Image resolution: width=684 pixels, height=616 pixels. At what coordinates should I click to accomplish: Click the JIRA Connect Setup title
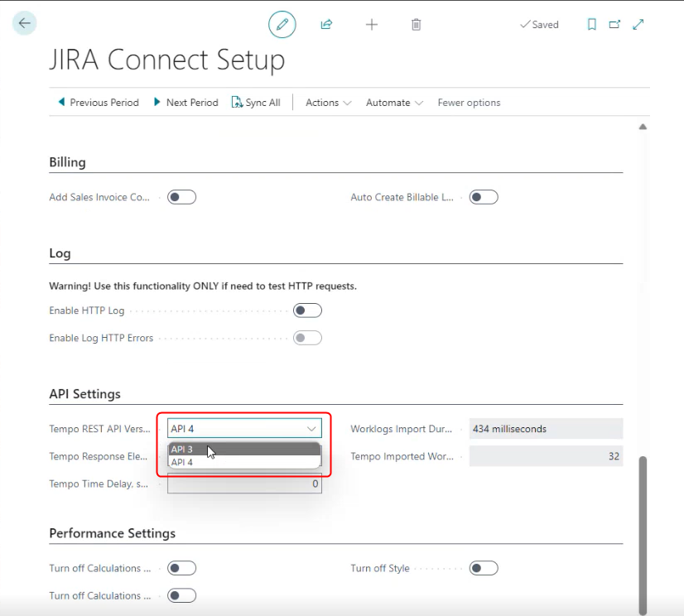pyautogui.click(x=167, y=60)
